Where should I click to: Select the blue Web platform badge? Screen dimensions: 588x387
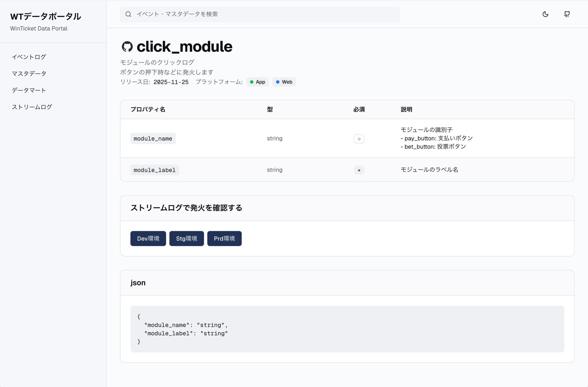284,82
